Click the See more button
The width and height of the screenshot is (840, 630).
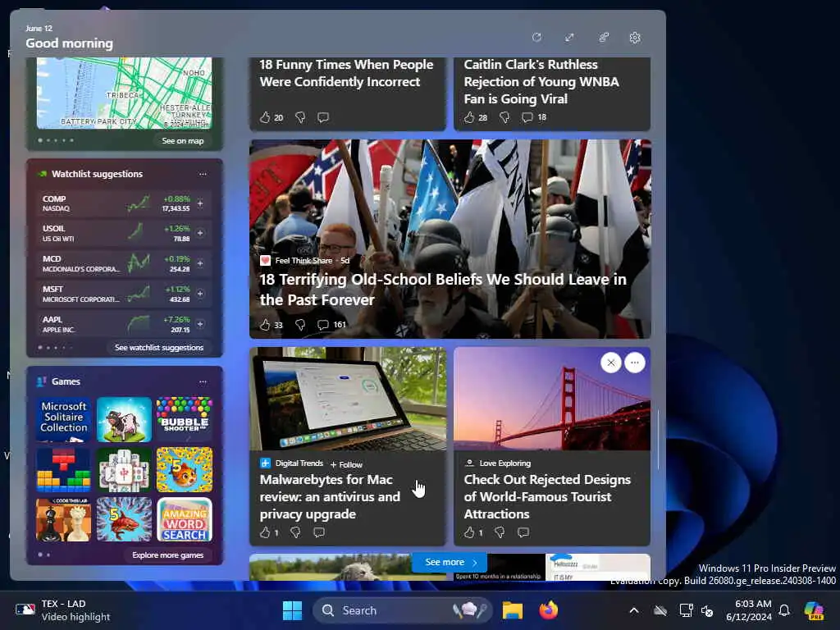[450, 562]
